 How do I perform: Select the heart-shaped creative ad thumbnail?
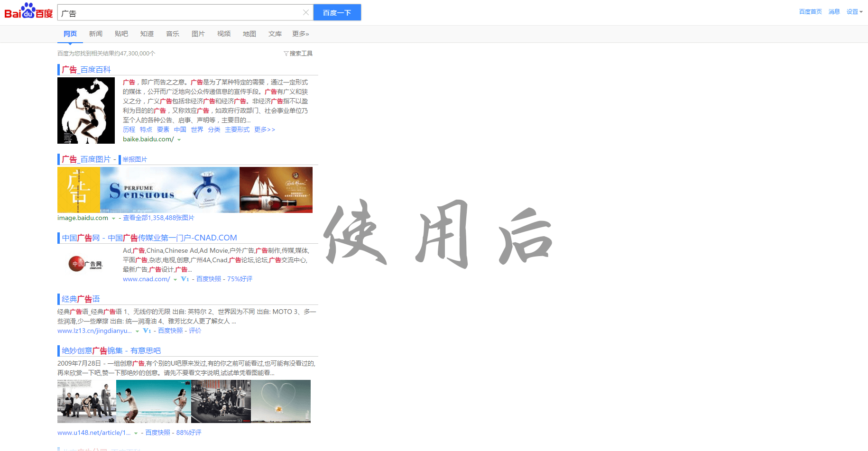(281, 401)
